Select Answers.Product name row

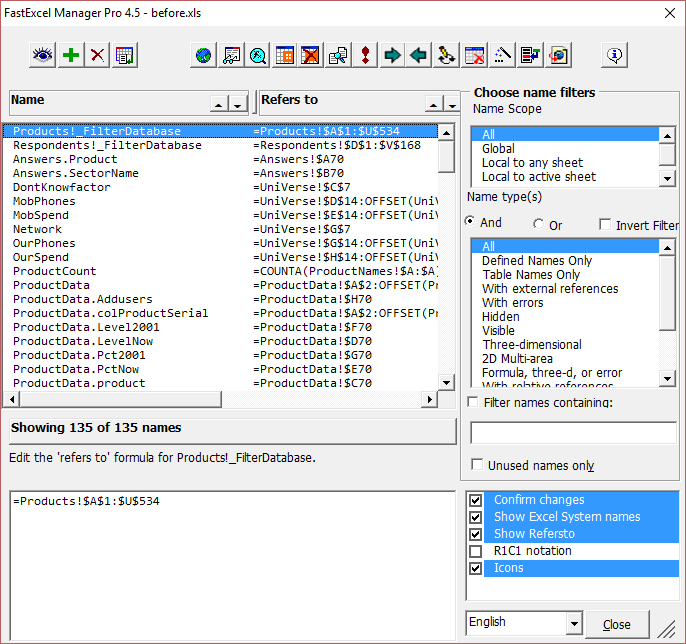click(220, 159)
